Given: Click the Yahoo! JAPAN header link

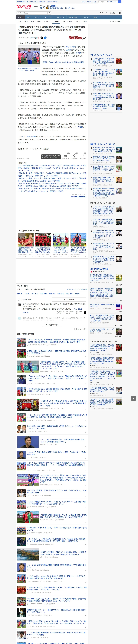Looking at the screenshot, I should (86, 2).
